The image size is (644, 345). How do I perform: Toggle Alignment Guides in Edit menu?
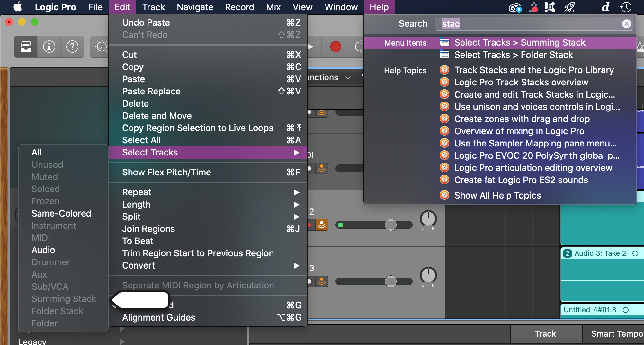[208, 317]
